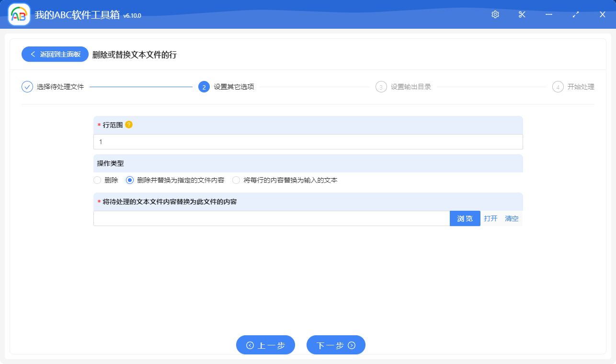The image size is (616, 364).
Task: Clear the file path with 清空 link
Action: click(x=512, y=218)
